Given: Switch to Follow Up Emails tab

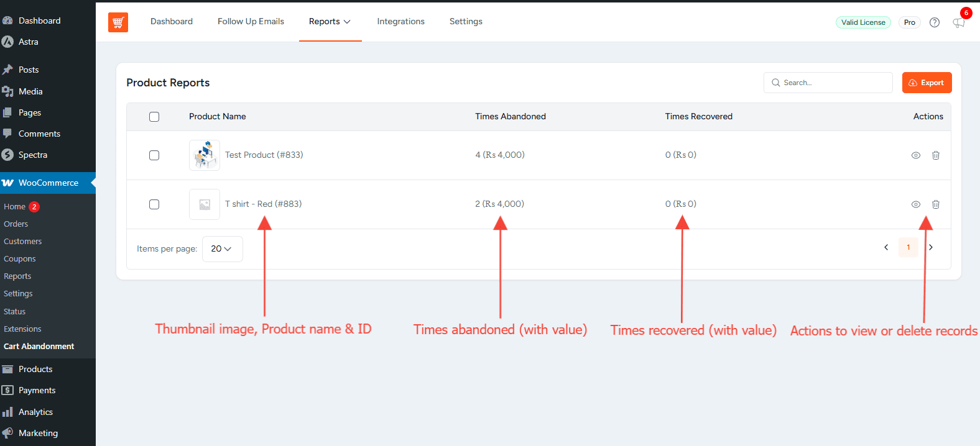Looking at the screenshot, I should click(251, 22).
